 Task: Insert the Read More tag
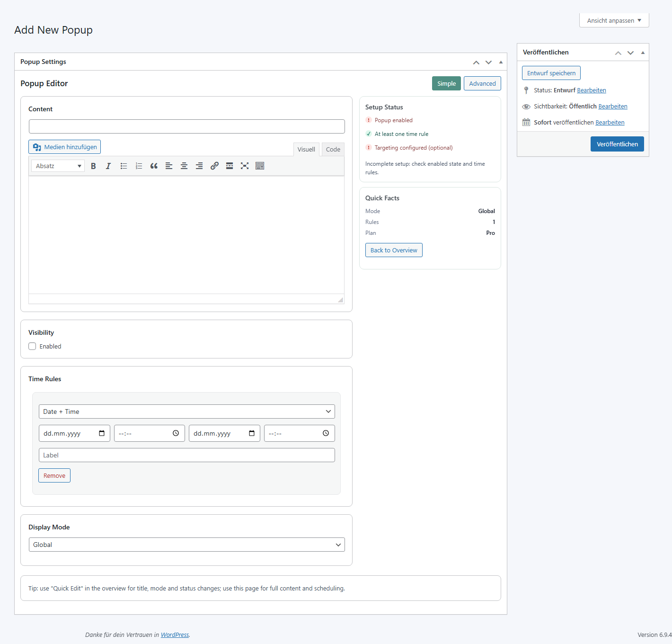pos(230,166)
